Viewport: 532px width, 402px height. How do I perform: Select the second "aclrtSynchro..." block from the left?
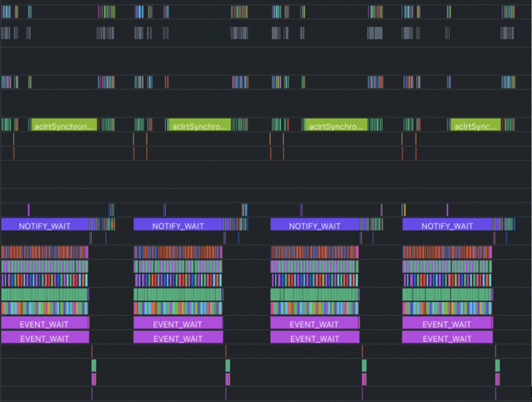(199, 125)
